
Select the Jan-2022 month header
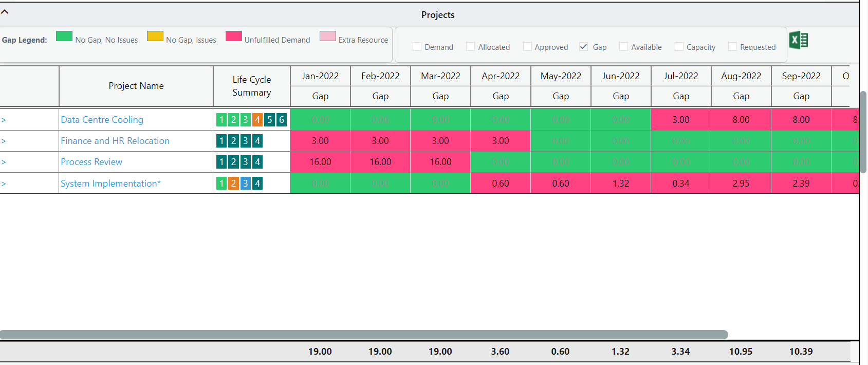pos(320,76)
